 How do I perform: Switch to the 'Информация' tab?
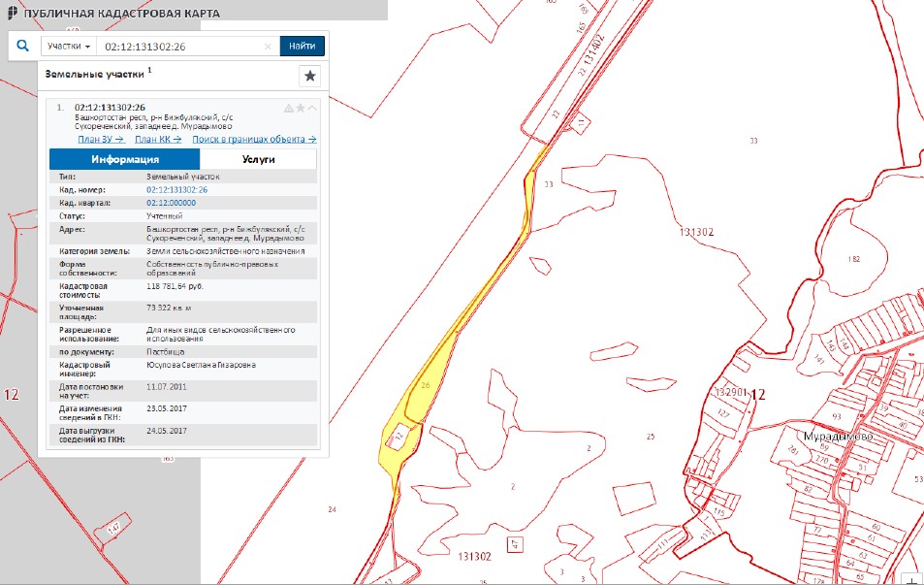125,159
